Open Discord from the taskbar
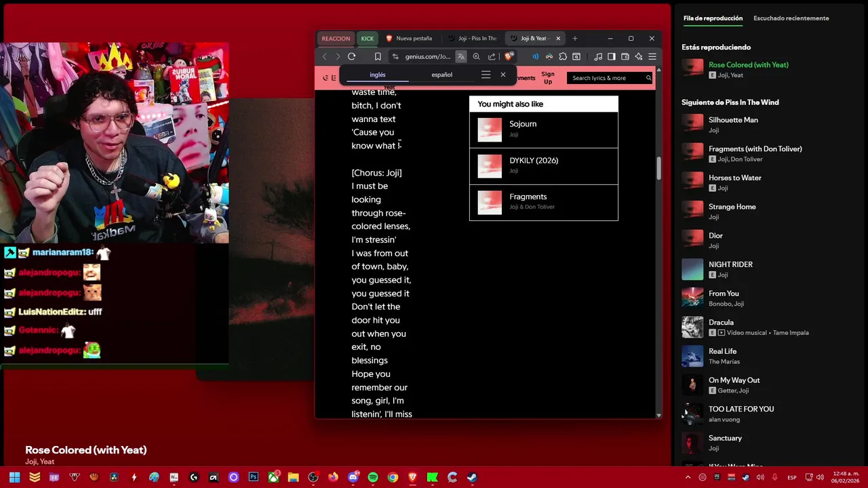The width and height of the screenshot is (868, 488). pos(353,477)
